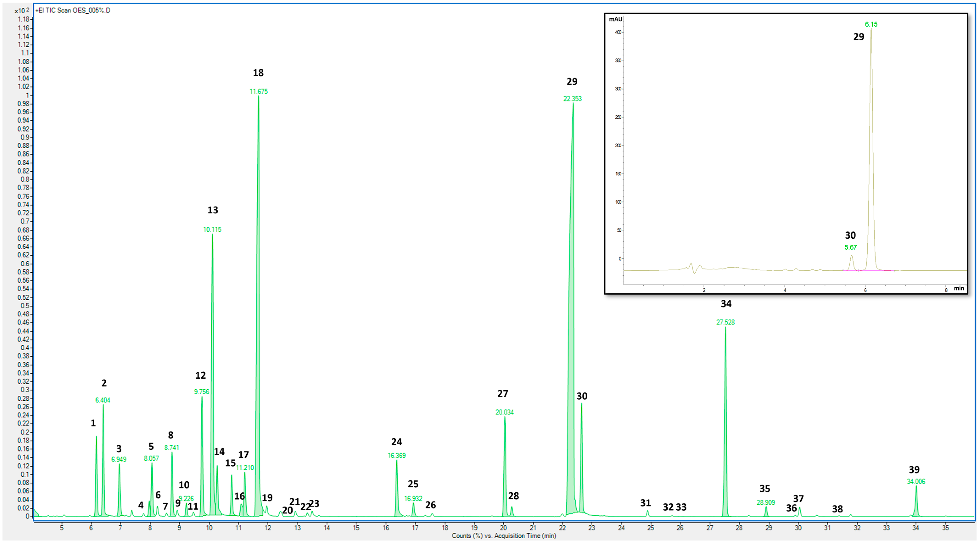Click the 16.369 peak label

[x=397, y=456]
